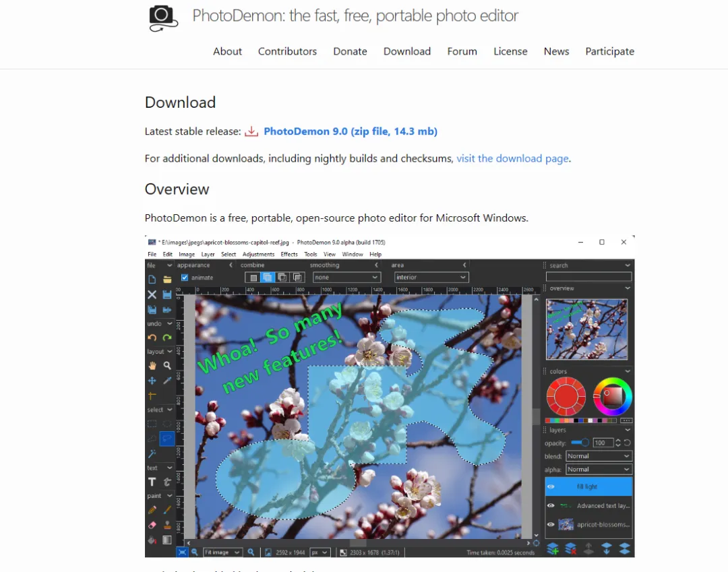Select the basic Text tool
Viewport: 728px width, 572px height.
152,482
